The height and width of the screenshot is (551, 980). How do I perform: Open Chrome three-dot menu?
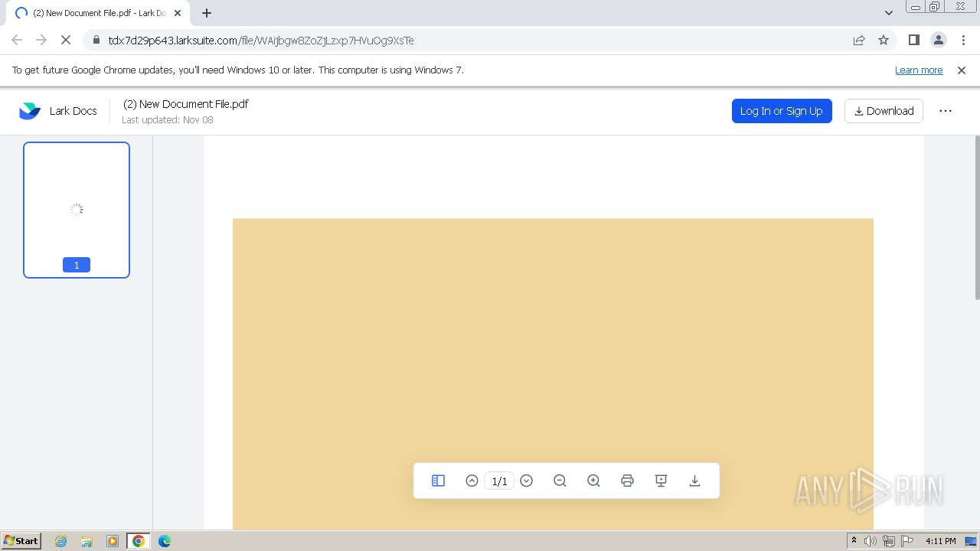click(x=963, y=41)
